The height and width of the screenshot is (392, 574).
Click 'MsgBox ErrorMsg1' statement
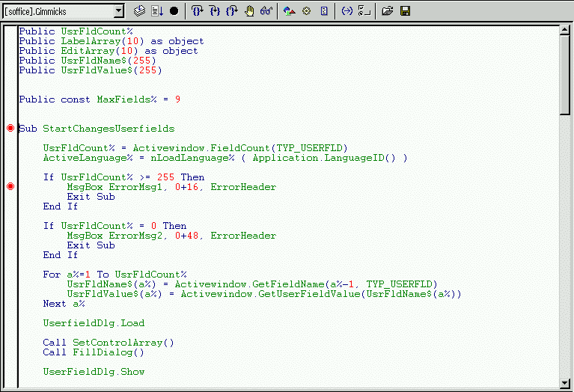[115, 187]
